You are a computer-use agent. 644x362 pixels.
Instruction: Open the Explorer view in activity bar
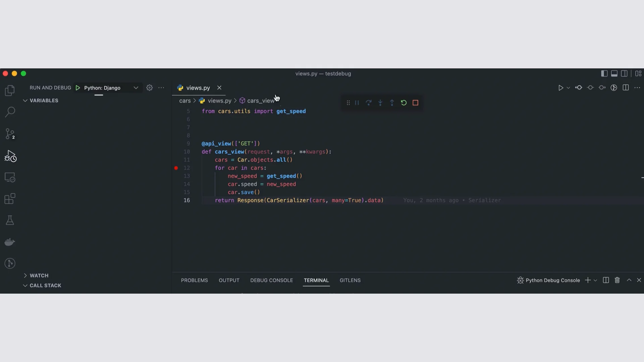click(10, 90)
